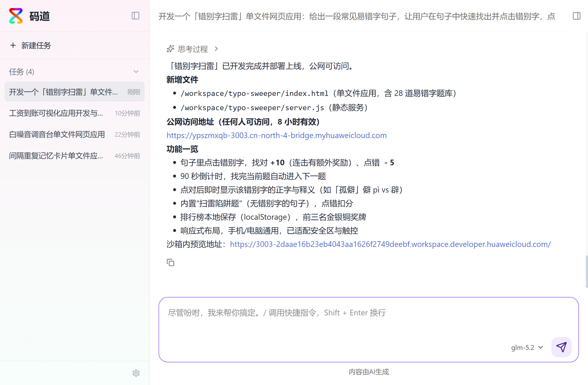Open task 开发一个「错别字扫雷」单文件...
Viewport: 588px width, 385px height.
point(74,92)
